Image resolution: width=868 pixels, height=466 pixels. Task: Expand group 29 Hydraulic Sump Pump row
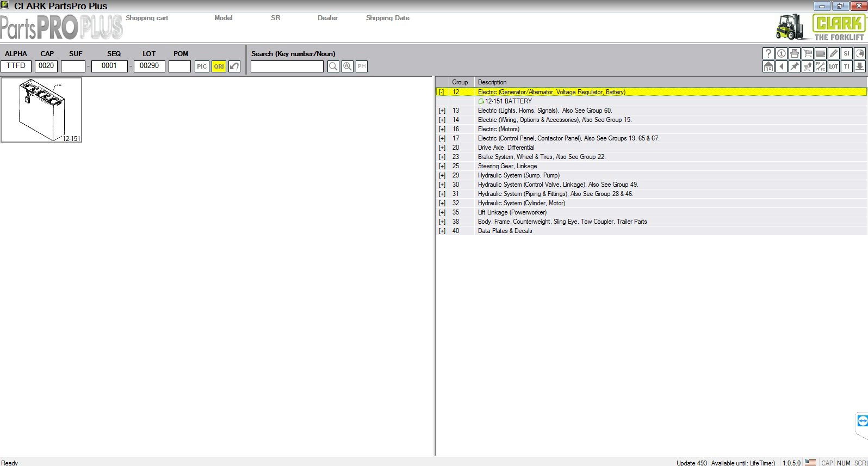coord(442,175)
